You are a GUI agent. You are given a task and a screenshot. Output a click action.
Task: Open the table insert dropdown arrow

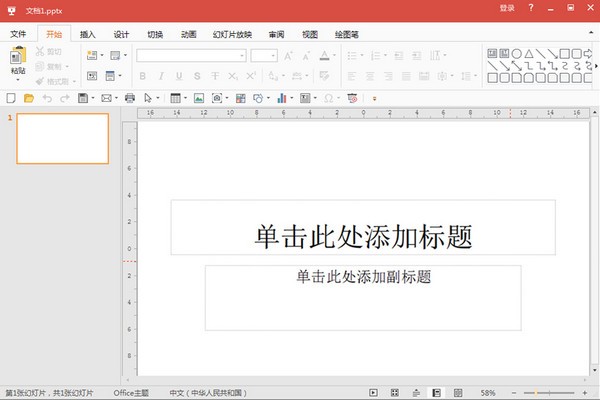pyautogui.click(x=185, y=98)
